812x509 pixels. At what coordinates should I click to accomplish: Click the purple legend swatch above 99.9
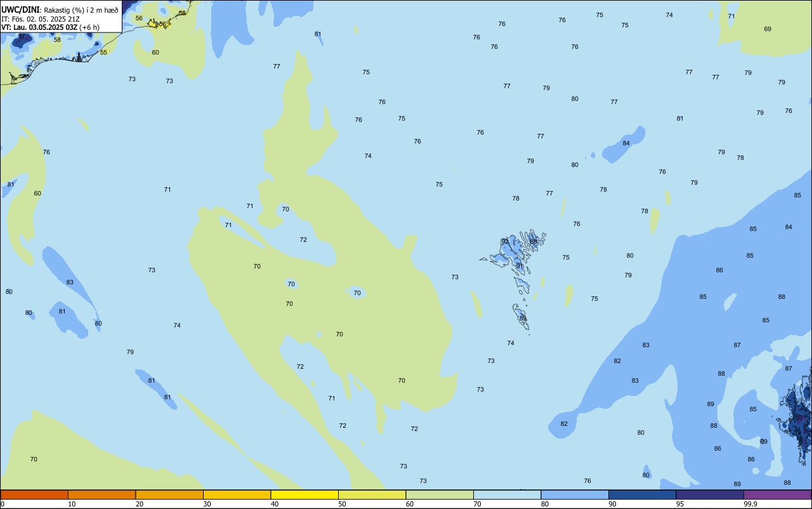click(x=777, y=494)
